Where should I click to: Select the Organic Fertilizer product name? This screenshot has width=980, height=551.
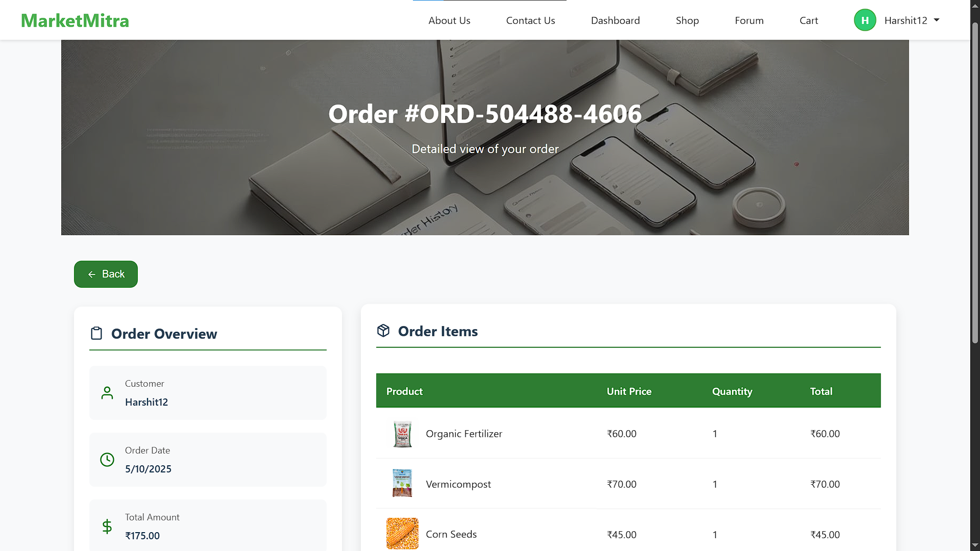click(464, 434)
